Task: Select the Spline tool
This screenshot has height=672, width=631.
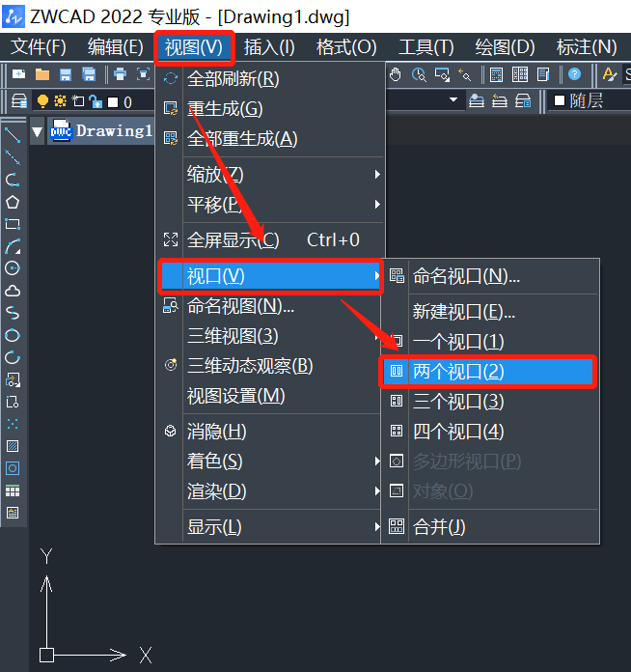Action: pyautogui.click(x=13, y=313)
